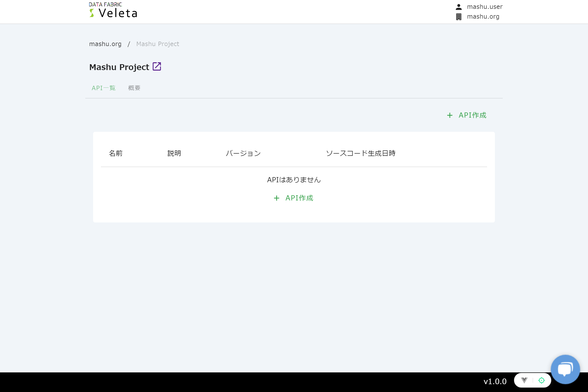Image resolution: width=588 pixels, height=392 pixels.
Task: Click the バージョン column header
Action: click(x=243, y=153)
